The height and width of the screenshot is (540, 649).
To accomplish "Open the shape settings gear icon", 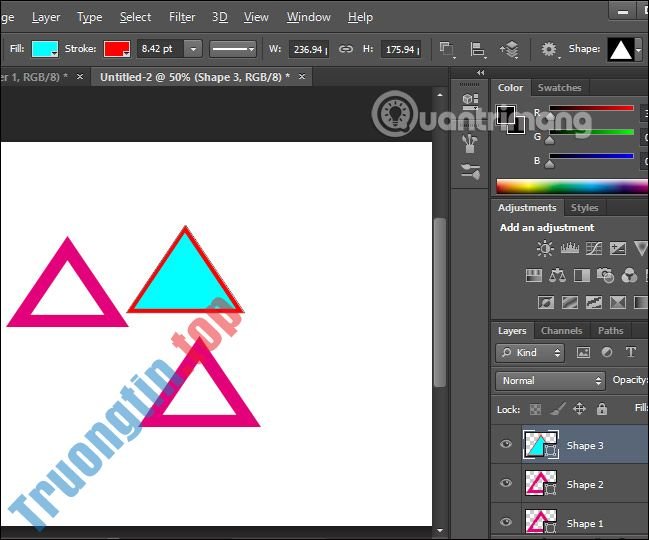I will tap(549, 49).
